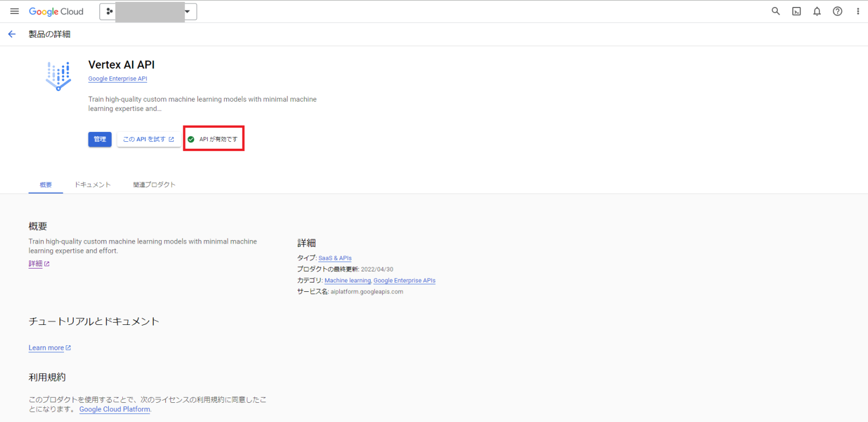Click the 利用規約 heading
The width and height of the screenshot is (868, 422).
(47, 377)
